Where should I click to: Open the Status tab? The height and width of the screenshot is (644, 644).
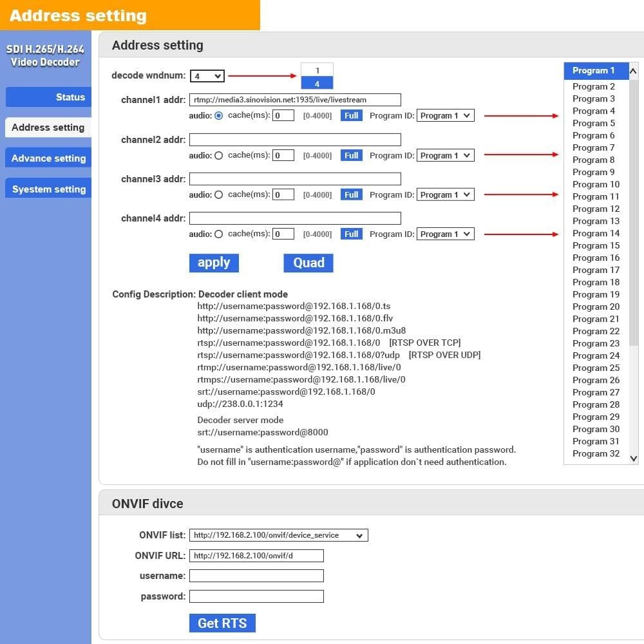click(48, 97)
